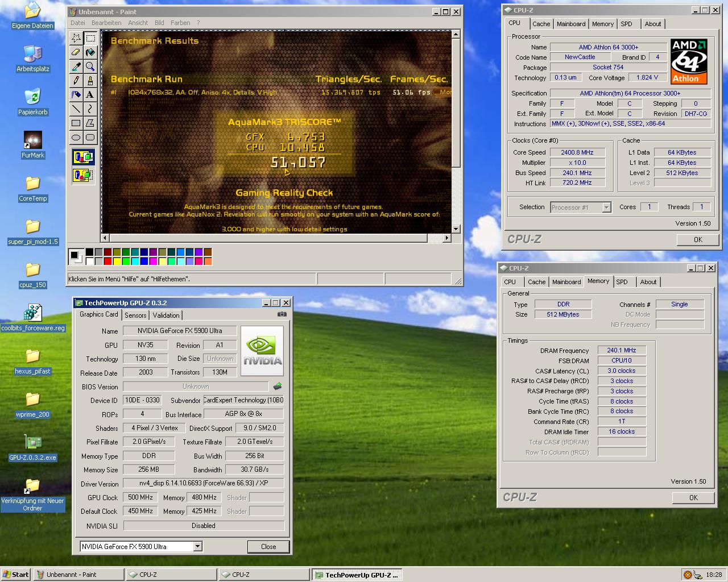Pick the Eraser tool in Paint
The width and height of the screenshot is (728, 582).
(x=76, y=52)
